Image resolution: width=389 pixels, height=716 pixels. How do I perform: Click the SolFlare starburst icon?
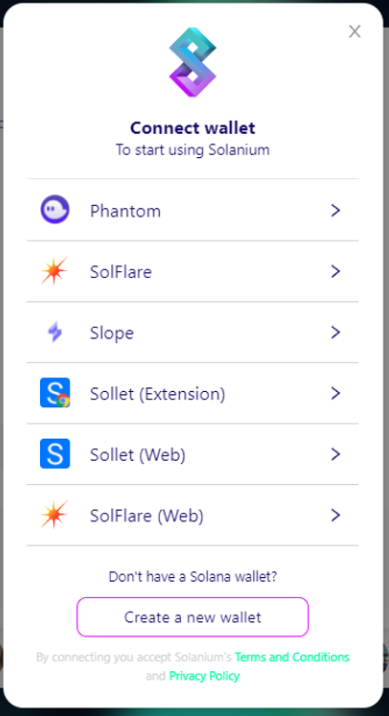(x=55, y=271)
